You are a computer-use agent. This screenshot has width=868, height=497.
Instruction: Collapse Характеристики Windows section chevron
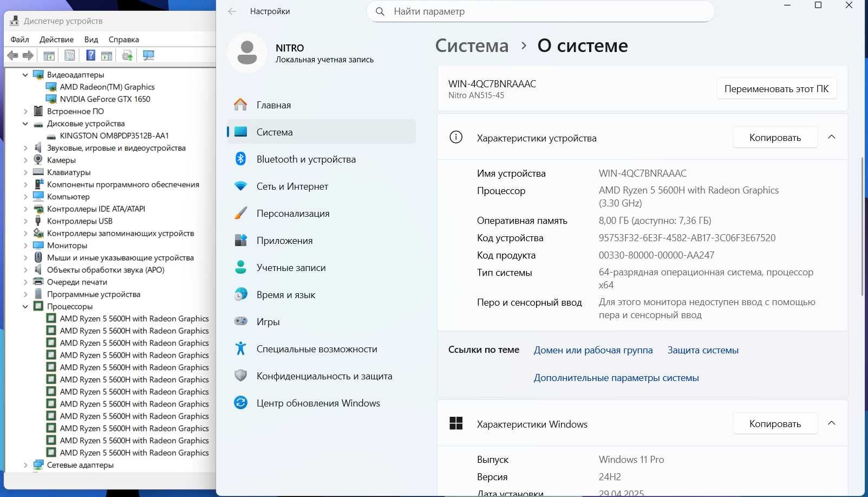click(x=832, y=423)
